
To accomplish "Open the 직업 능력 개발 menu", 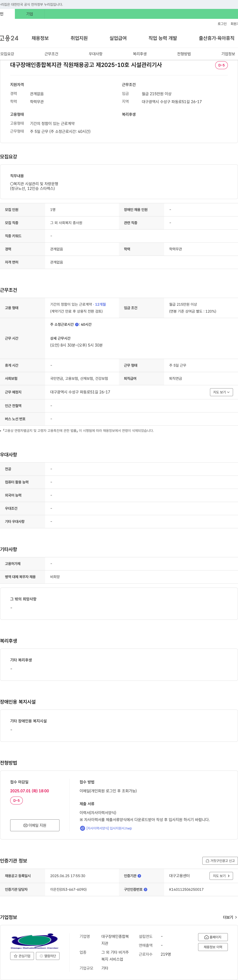I will [163, 38].
